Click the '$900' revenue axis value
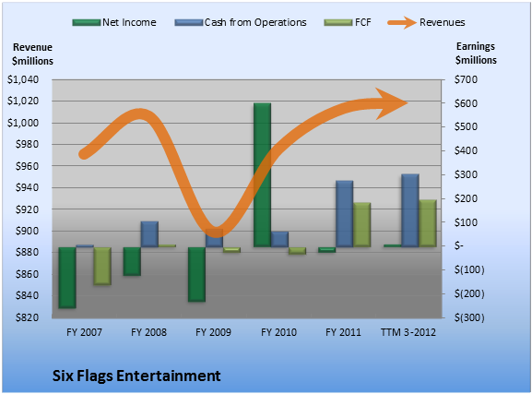 pos(27,231)
